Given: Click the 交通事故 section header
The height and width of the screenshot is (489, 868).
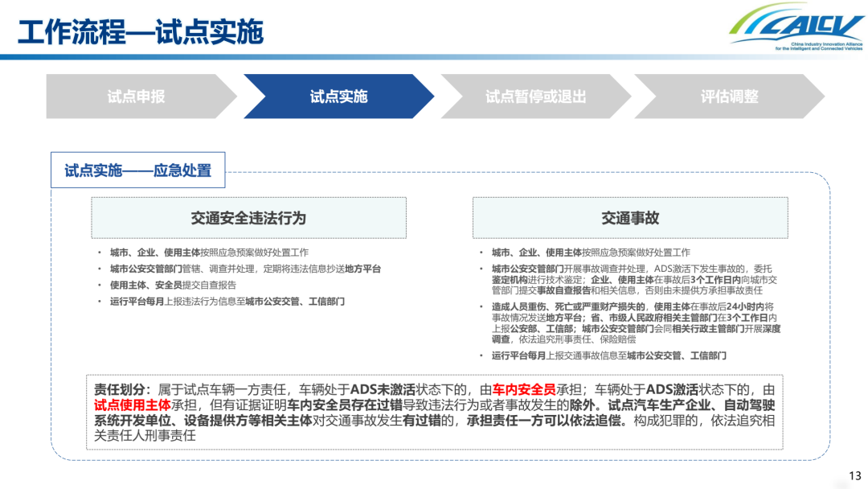Looking at the screenshot, I should 630,218.
